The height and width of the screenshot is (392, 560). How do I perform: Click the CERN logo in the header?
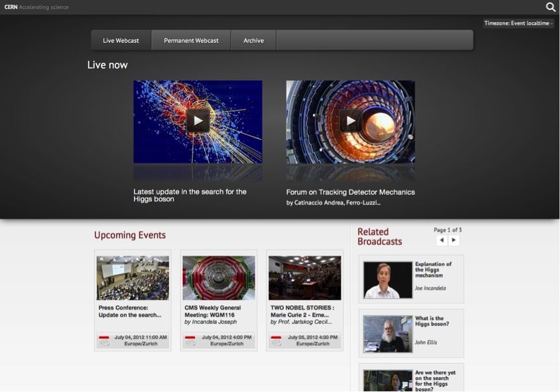(10, 7)
